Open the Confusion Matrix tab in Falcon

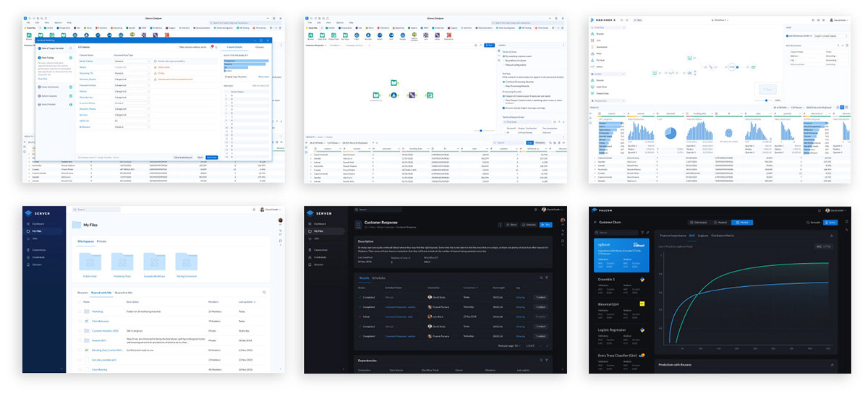(x=723, y=236)
